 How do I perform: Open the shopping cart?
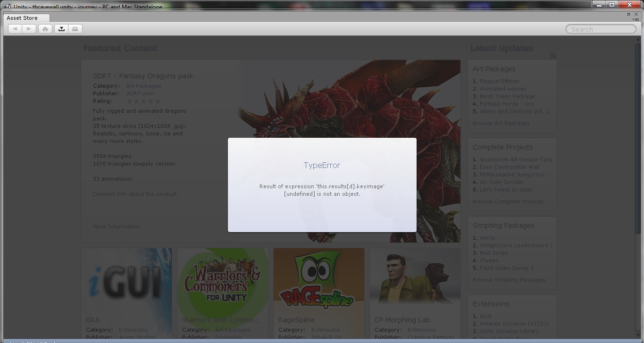[x=75, y=28]
